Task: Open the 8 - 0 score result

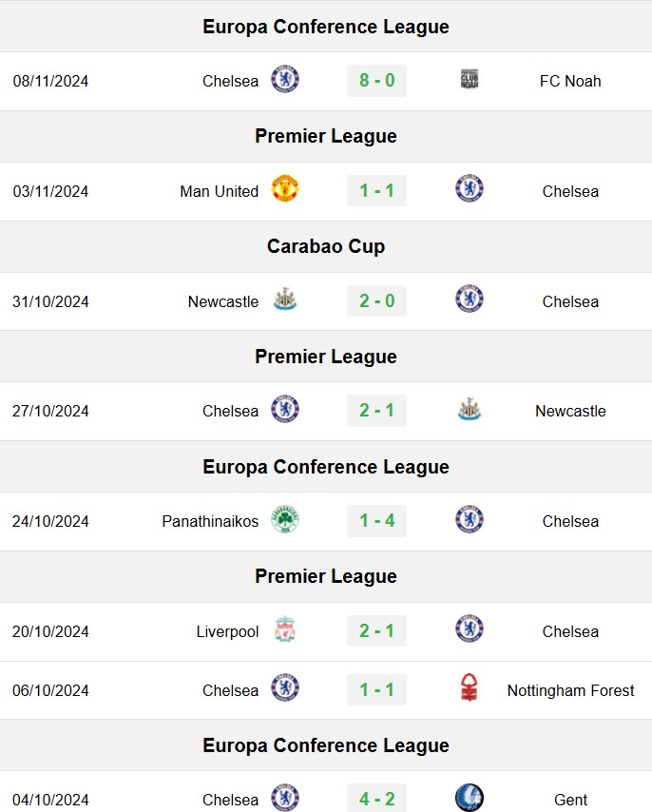Action: click(376, 81)
